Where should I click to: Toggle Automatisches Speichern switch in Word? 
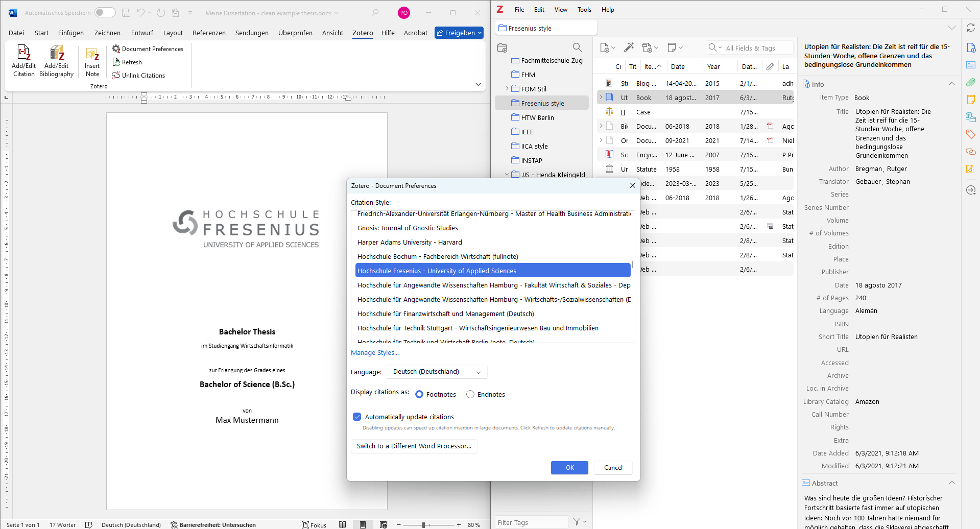(105, 13)
